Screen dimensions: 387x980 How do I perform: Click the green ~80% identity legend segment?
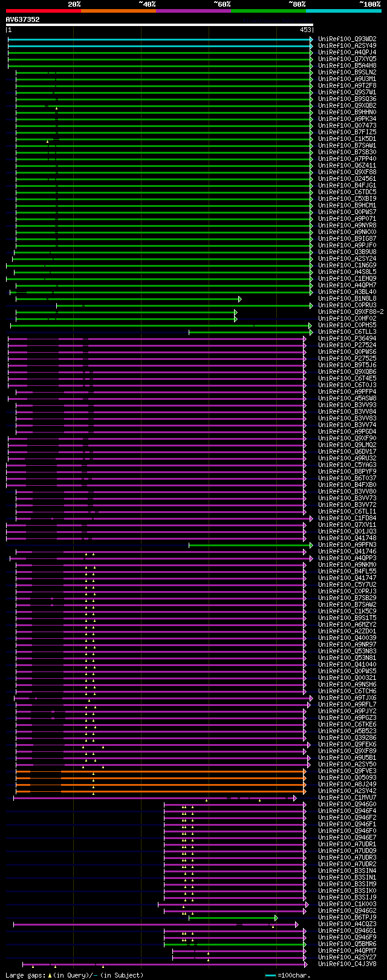click(x=268, y=11)
